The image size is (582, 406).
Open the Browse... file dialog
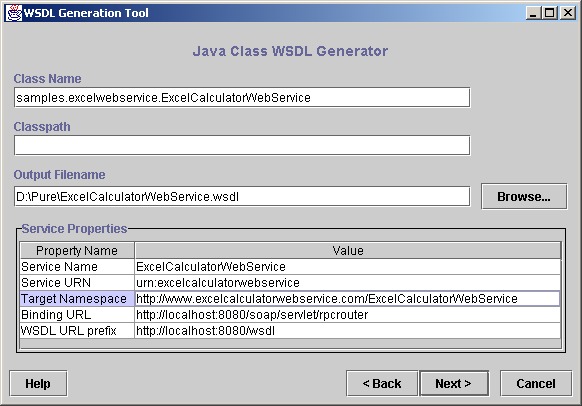click(x=524, y=196)
